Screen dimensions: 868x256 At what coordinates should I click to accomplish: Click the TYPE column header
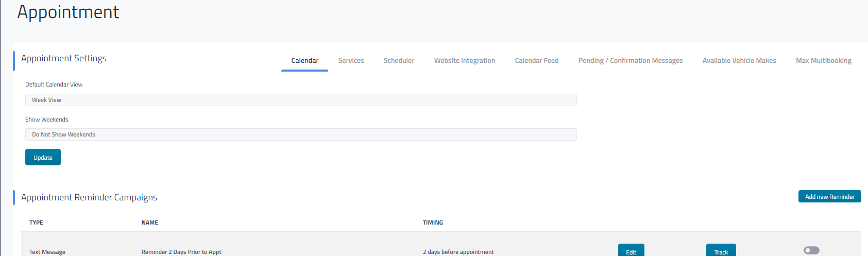point(36,223)
